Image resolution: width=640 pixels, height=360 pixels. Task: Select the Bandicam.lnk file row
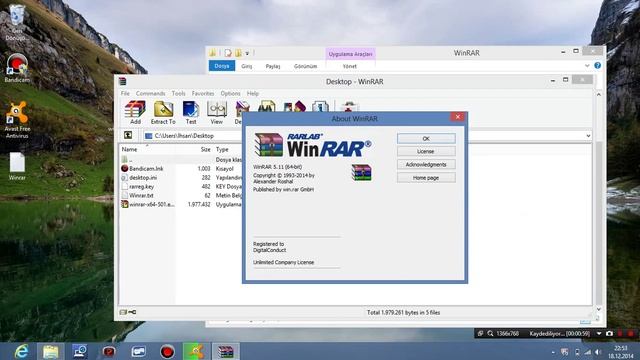point(181,169)
